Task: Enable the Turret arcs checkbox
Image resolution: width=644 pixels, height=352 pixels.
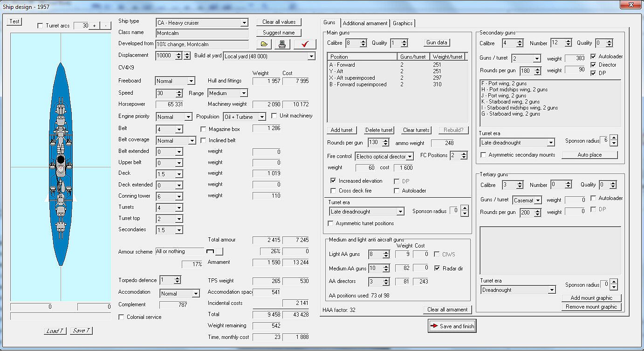Action: tap(40, 26)
